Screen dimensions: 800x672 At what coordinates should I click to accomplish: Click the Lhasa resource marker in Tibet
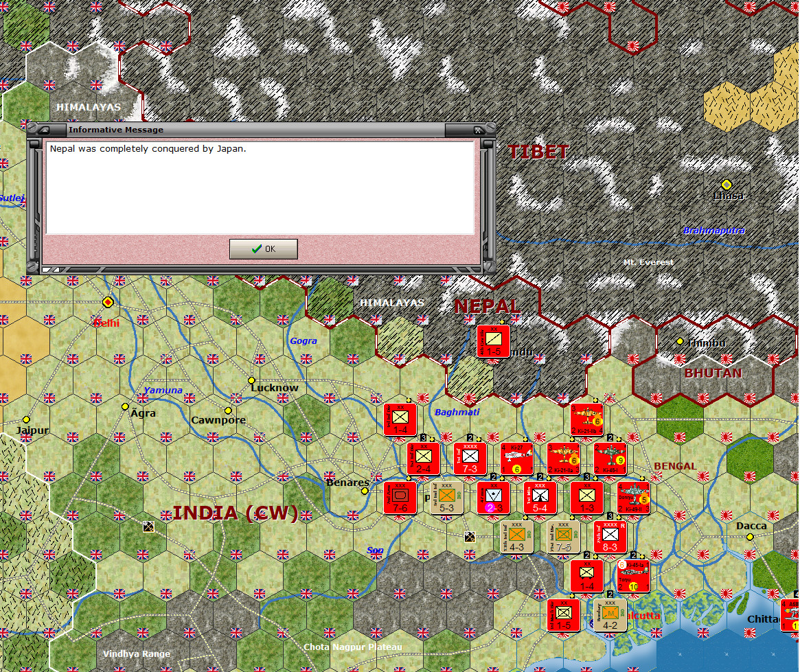coord(726,184)
